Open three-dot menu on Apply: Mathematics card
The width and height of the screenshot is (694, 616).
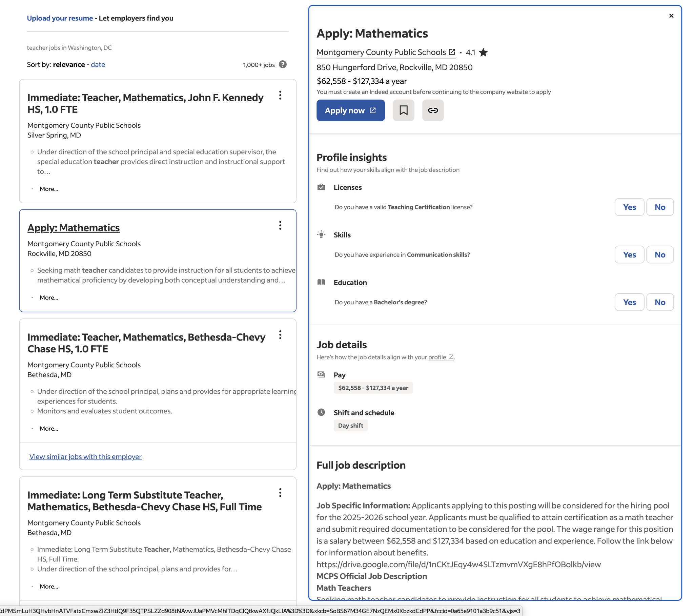coord(280,225)
